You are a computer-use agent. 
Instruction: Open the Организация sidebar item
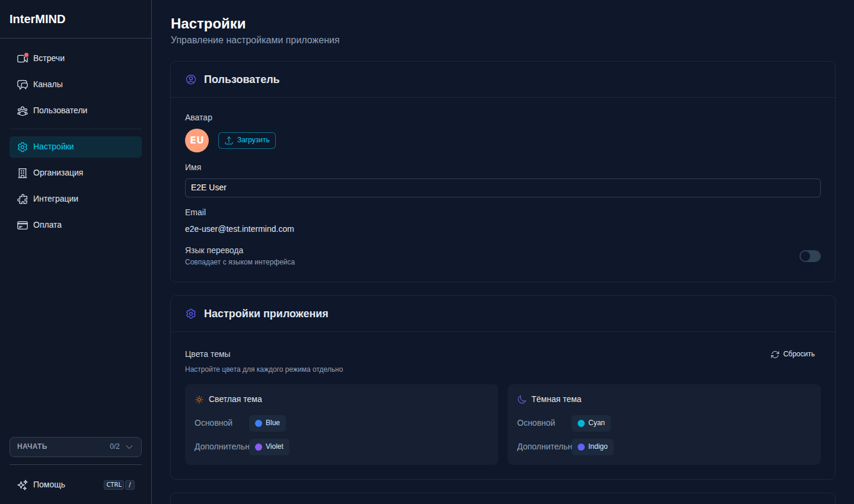point(75,173)
